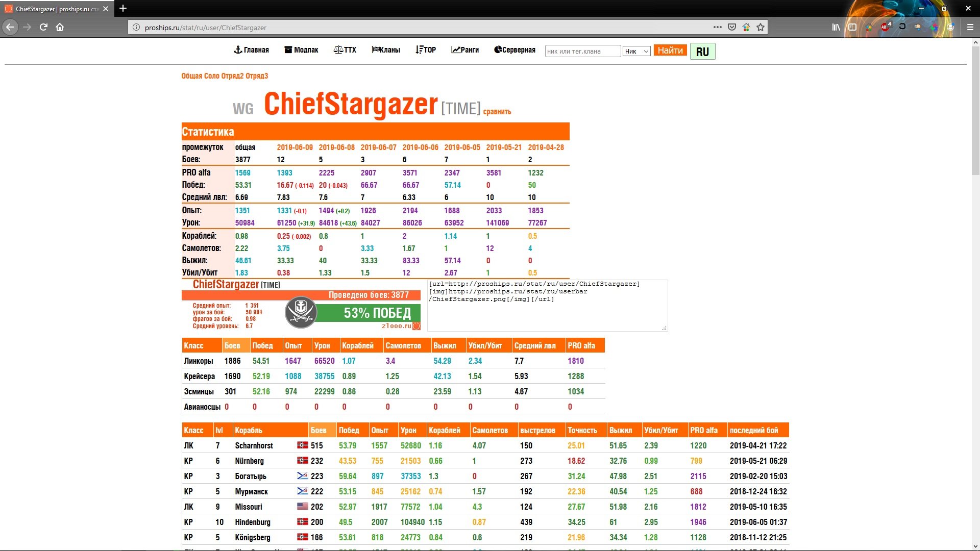The image size is (980, 551).
Task: Open the TOP navigation item
Action: click(426, 50)
